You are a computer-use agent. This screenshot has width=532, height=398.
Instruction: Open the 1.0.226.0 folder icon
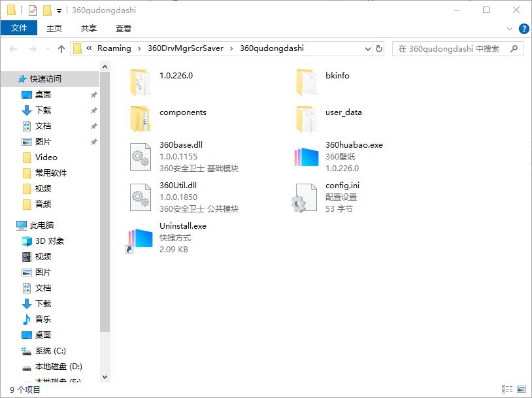pos(140,83)
